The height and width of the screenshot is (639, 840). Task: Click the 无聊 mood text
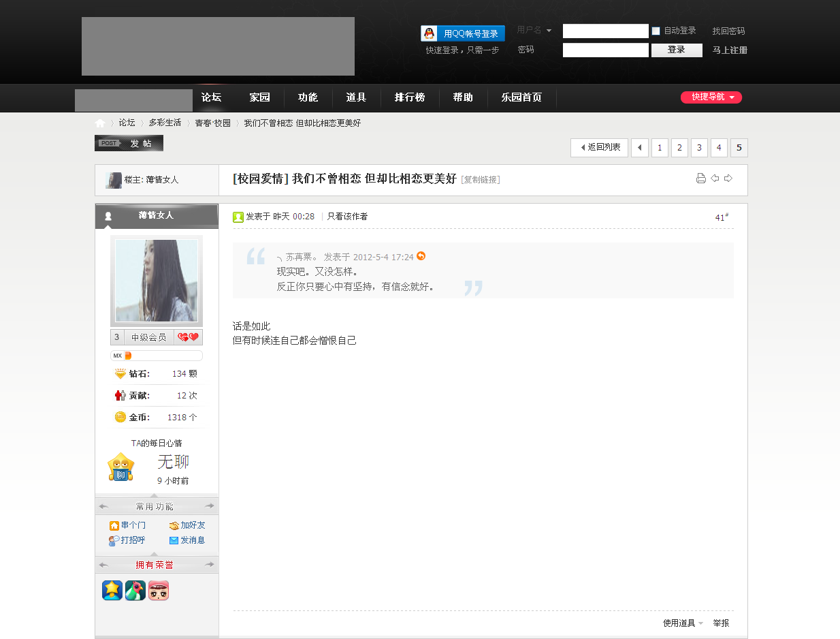(173, 462)
